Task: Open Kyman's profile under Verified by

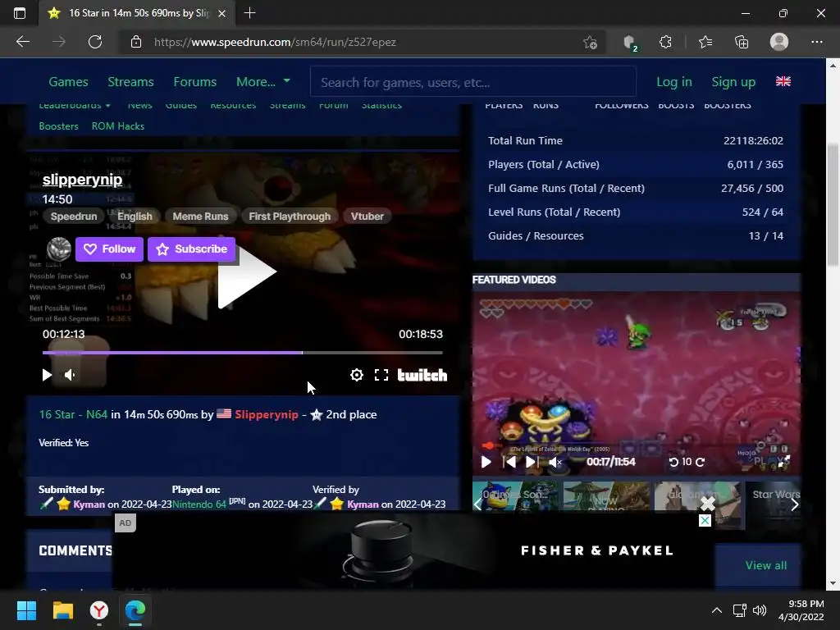Action: tap(363, 504)
